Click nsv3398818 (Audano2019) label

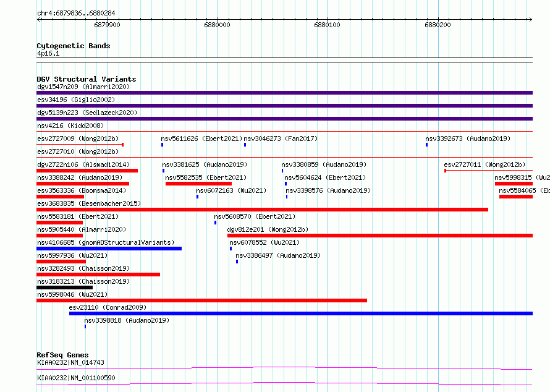[x=127, y=320]
